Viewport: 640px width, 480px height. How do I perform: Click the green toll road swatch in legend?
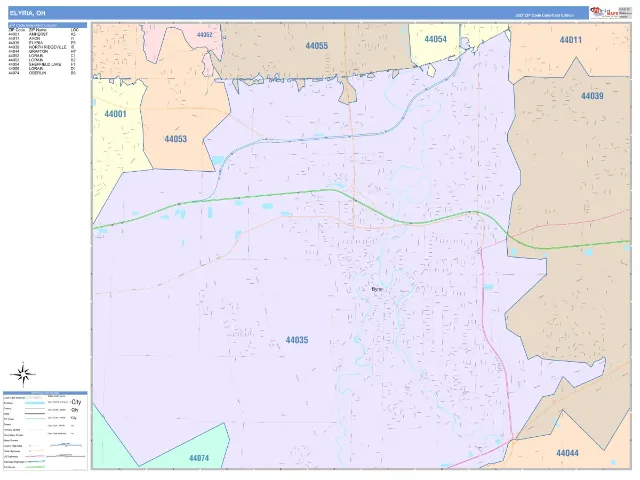point(35,467)
